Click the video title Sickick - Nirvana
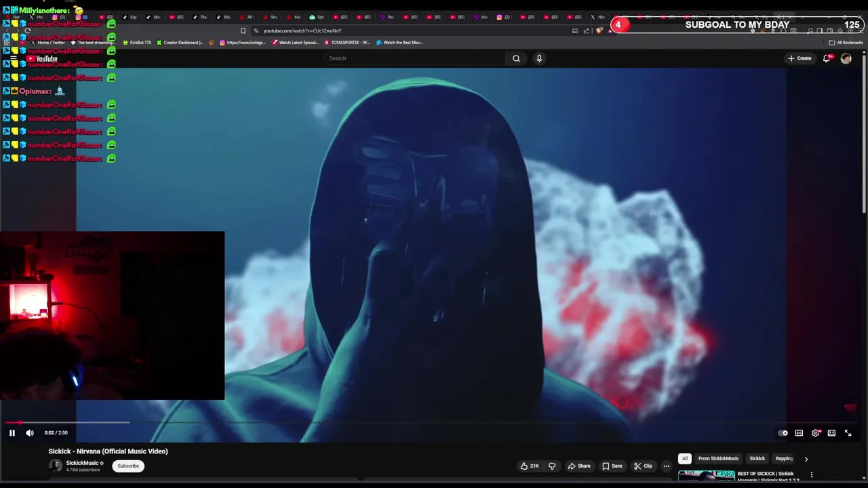Viewport: 868px width, 488px height. [x=108, y=451]
